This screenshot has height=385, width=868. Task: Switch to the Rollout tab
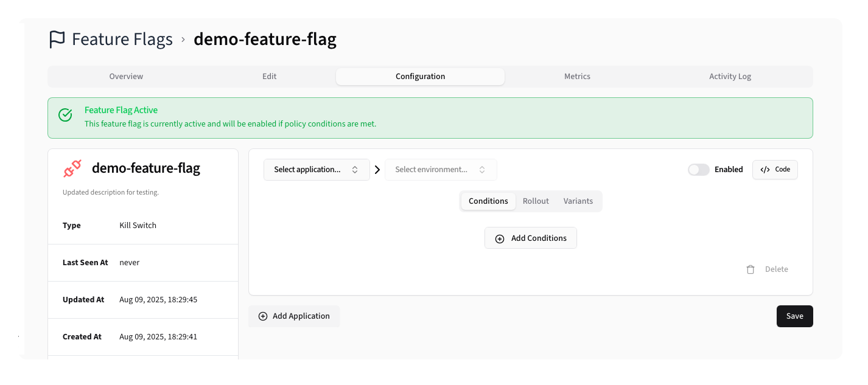[536, 201]
